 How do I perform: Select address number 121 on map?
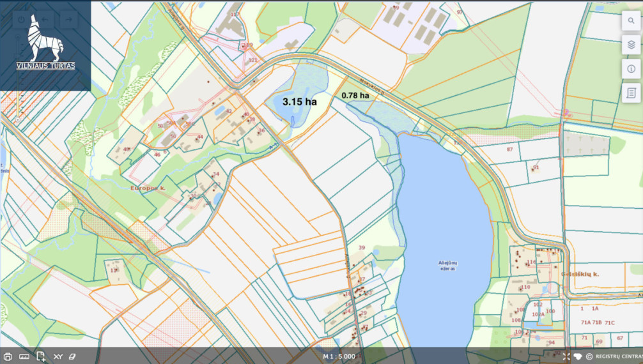tap(252, 60)
